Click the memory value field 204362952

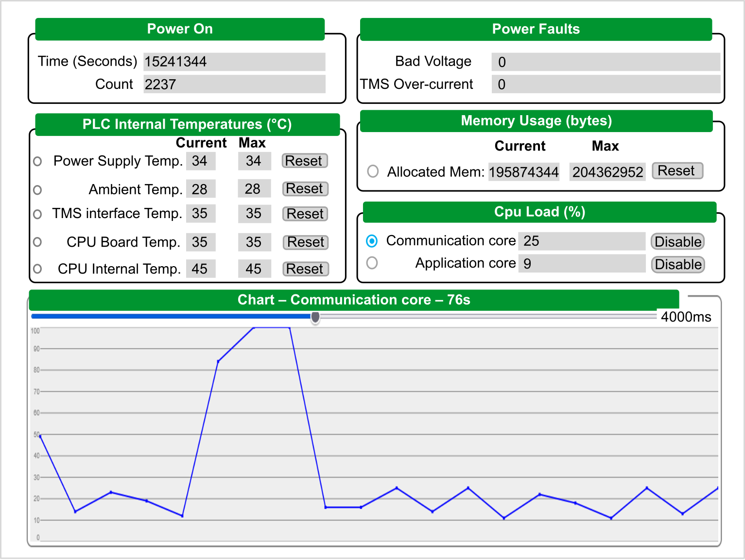click(x=607, y=172)
